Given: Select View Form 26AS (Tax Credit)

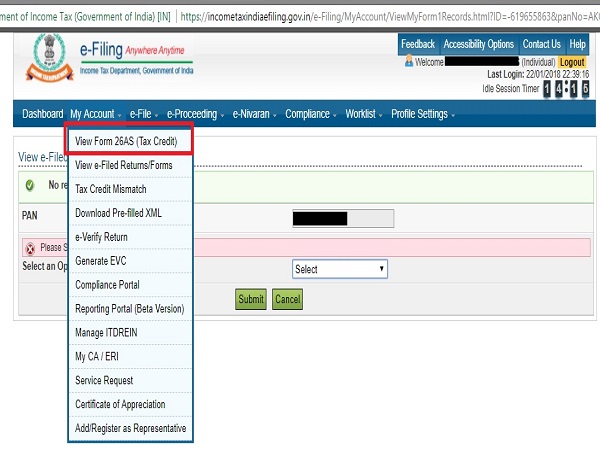Looking at the screenshot, I should (x=127, y=142).
